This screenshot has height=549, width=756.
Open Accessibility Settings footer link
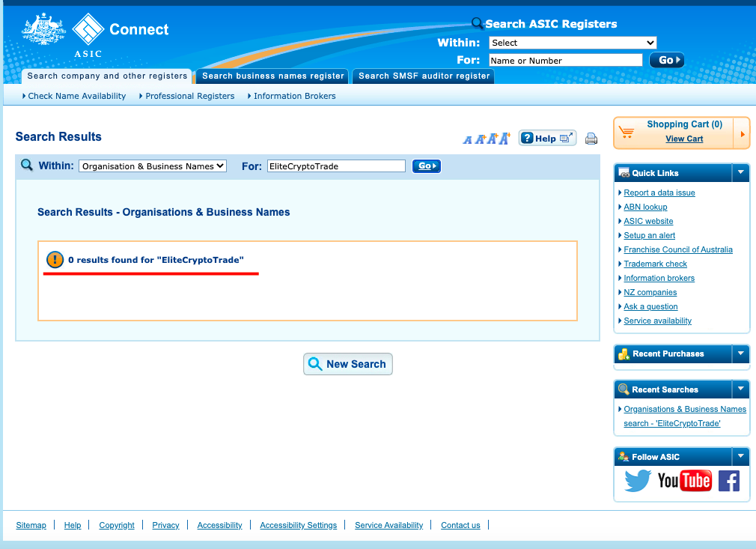tap(298, 525)
